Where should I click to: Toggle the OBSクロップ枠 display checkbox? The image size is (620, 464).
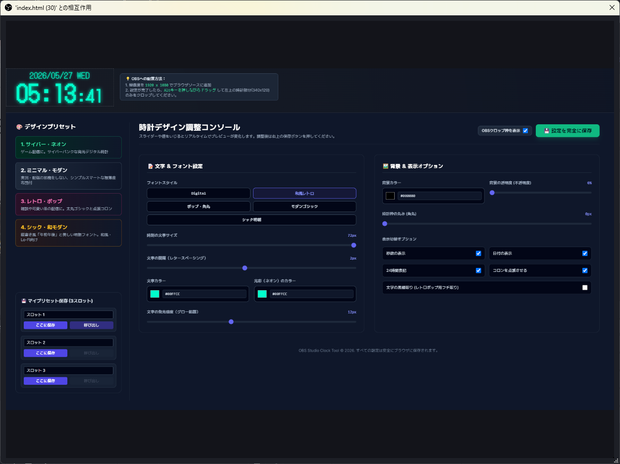(x=525, y=131)
